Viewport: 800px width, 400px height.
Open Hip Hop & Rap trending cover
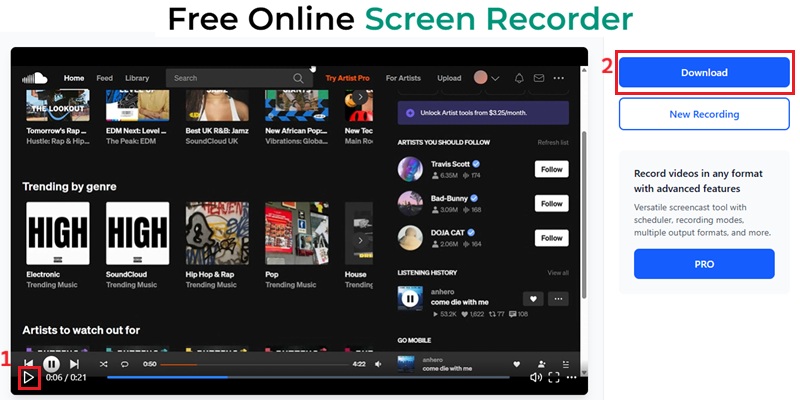[x=217, y=233]
